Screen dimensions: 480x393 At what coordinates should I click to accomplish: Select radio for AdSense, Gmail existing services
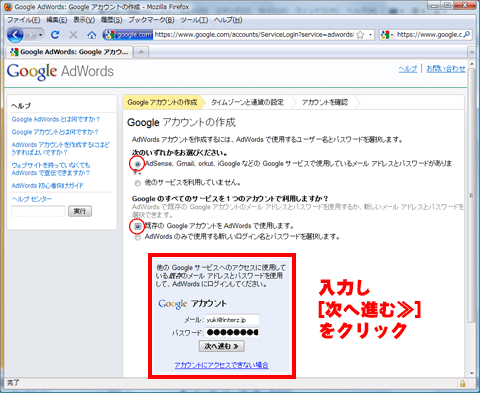click(x=137, y=164)
